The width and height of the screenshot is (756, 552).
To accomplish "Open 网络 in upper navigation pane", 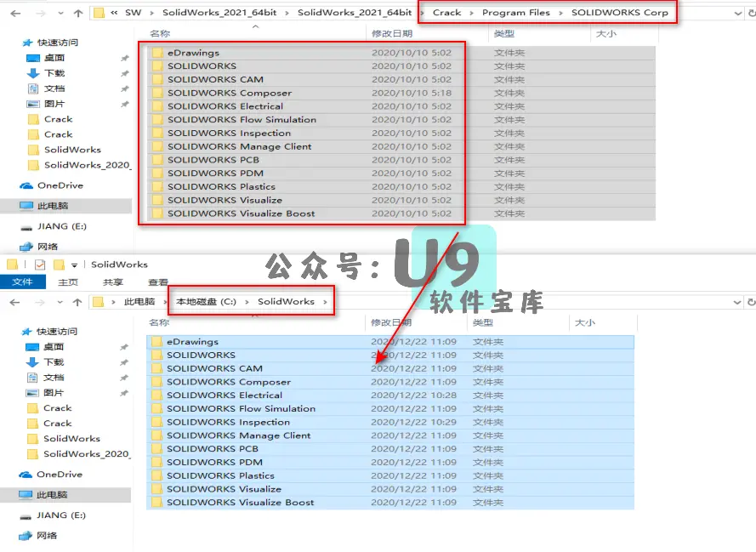I will tap(38, 247).
